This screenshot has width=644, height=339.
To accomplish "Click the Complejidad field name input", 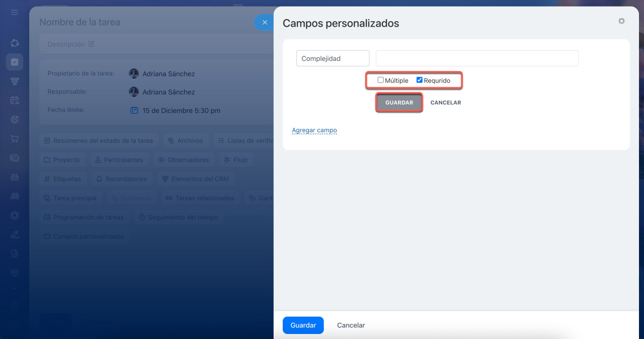I will [333, 58].
